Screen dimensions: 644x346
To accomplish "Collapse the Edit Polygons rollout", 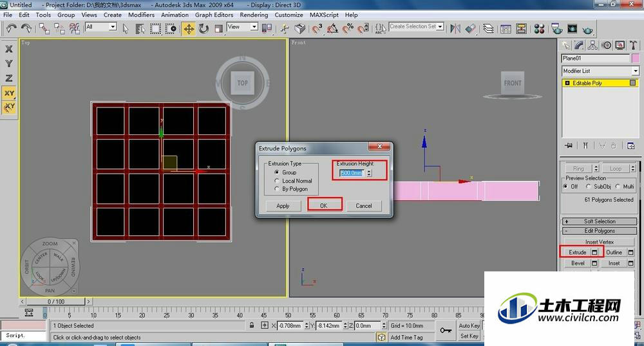I will (600, 231).
